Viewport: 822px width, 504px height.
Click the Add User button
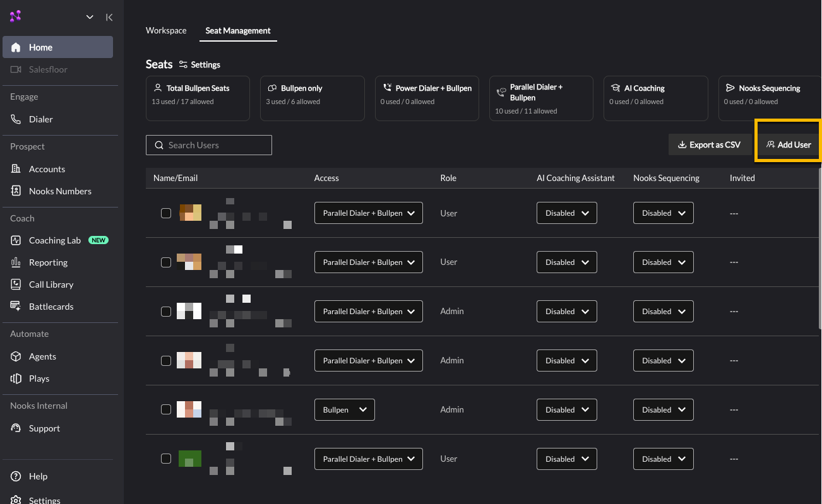point(789,145)
